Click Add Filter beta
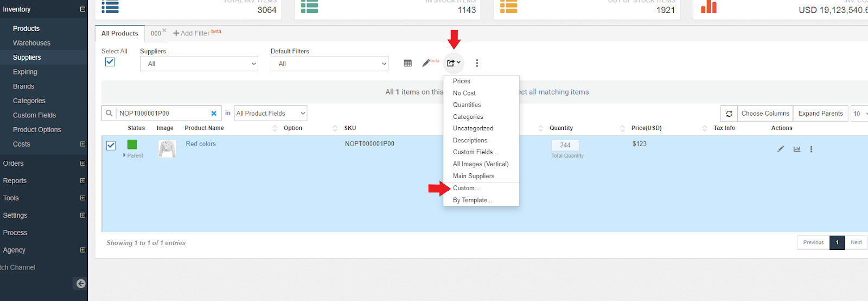The image size is (868, 301). point(197,33)
